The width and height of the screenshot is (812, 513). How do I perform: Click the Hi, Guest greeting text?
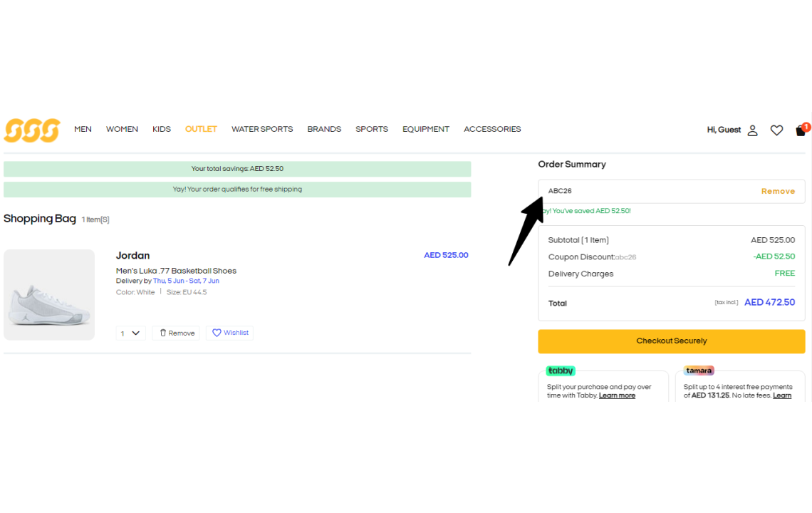[x=724, y=130]
